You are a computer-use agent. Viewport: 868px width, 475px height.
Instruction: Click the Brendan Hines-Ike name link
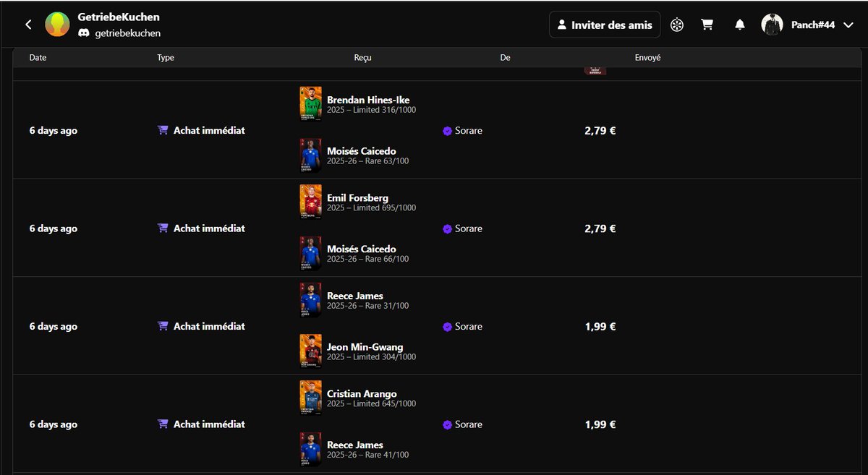pos(368,100)
